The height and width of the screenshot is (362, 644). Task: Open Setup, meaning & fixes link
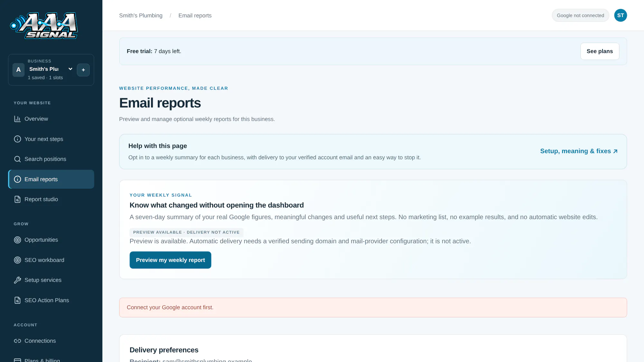click(x=579, y=151)
